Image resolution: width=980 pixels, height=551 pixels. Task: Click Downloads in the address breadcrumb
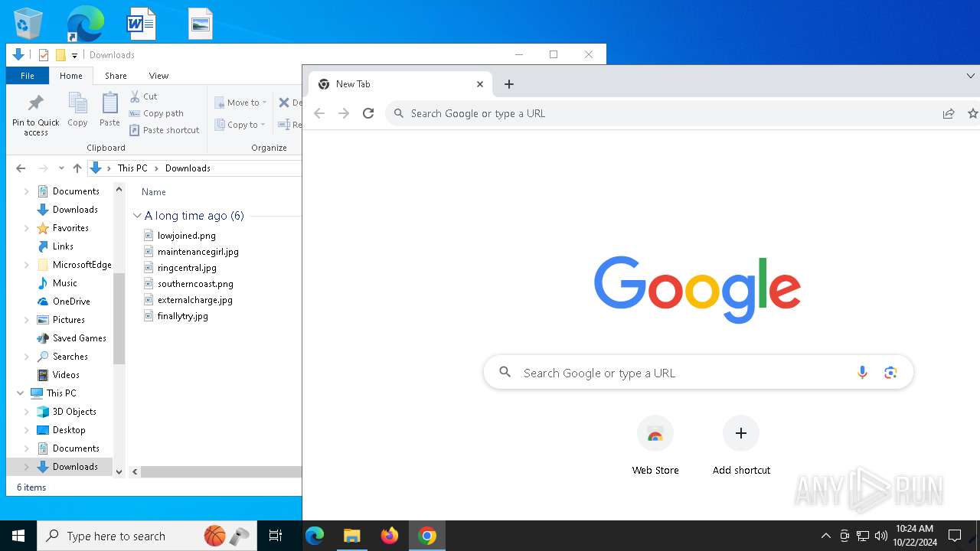[188, 168]
